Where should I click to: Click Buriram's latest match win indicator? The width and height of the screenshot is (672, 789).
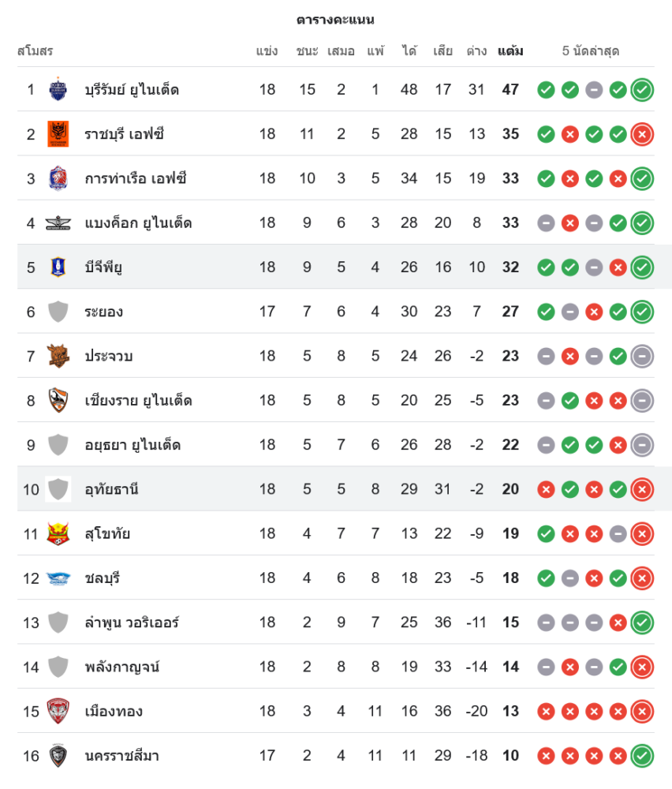[642, 90]
